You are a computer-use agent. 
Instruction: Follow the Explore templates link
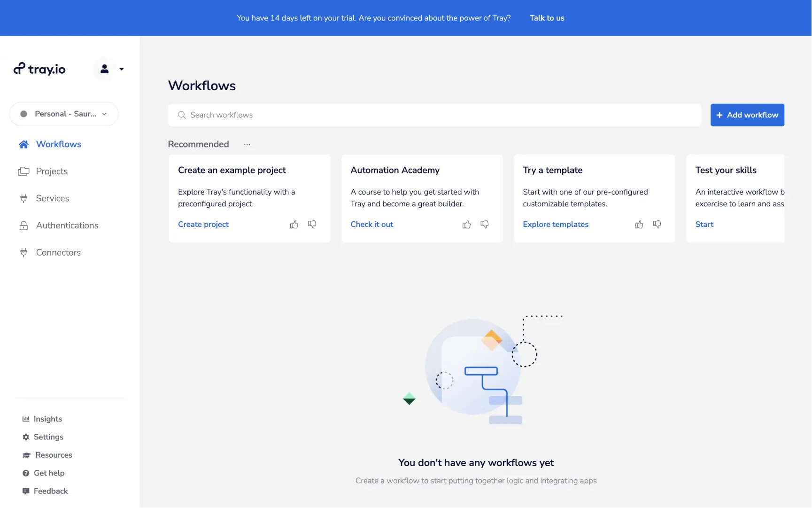pos(555,225)
